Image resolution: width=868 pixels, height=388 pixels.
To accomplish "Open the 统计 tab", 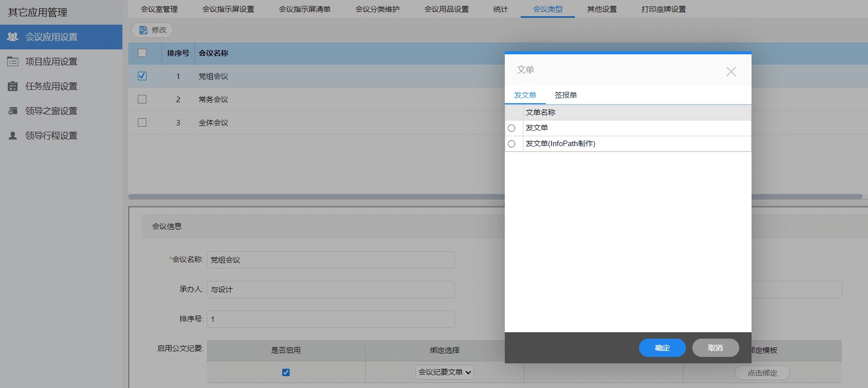I will tap(500, 9).
